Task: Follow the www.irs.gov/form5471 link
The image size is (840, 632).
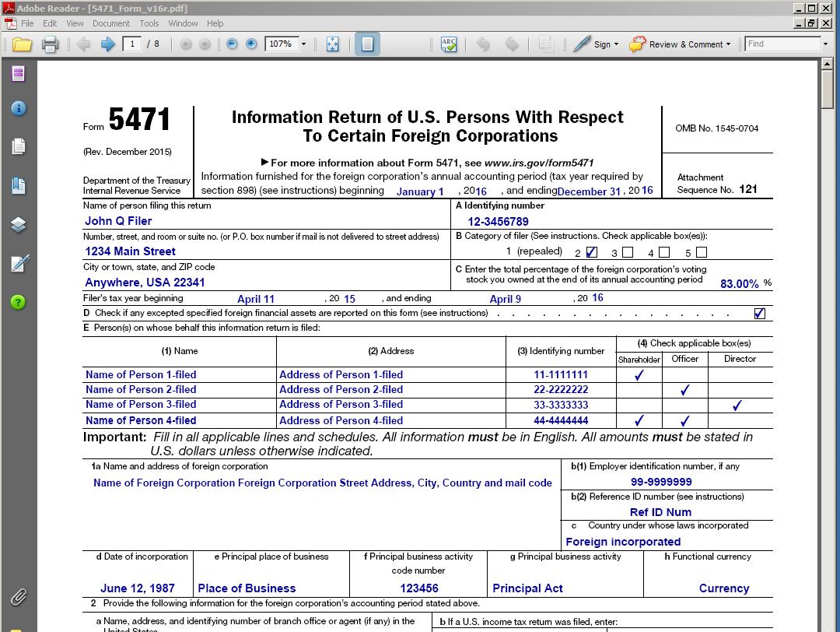Action: pos(539,163)
